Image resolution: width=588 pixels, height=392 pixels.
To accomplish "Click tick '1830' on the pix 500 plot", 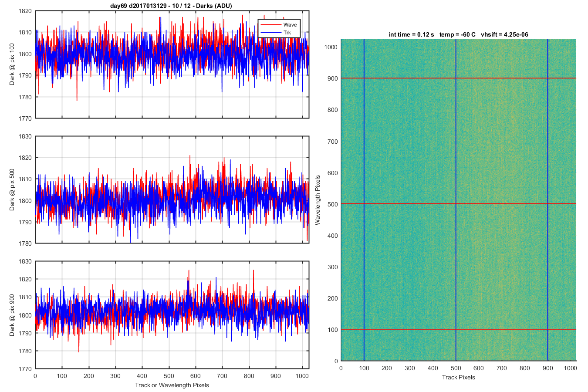I will click(25, 136).
